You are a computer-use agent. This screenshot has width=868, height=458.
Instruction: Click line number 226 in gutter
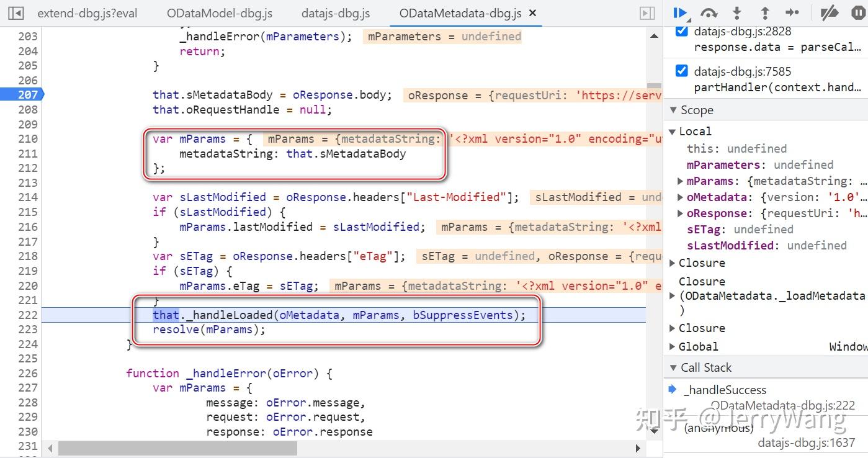pos(28,373)
